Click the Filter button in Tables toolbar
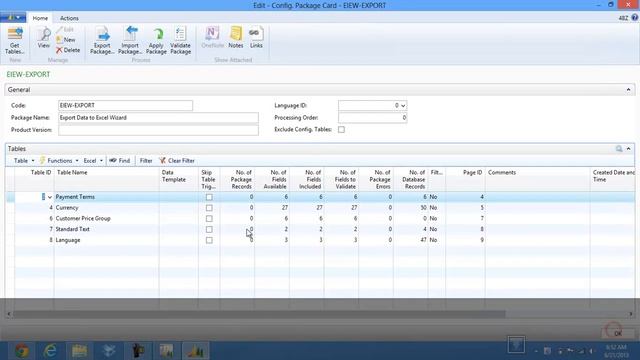 tap(146, 161)
